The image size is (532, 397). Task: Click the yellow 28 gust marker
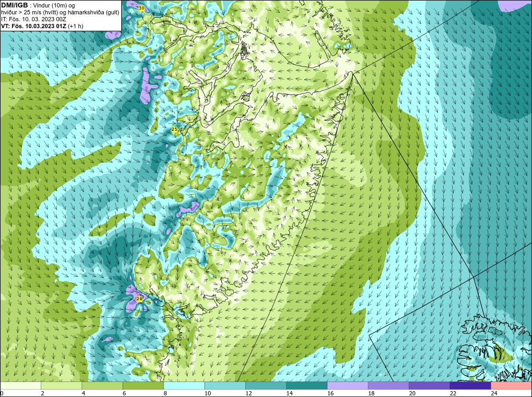pos(139,299)
